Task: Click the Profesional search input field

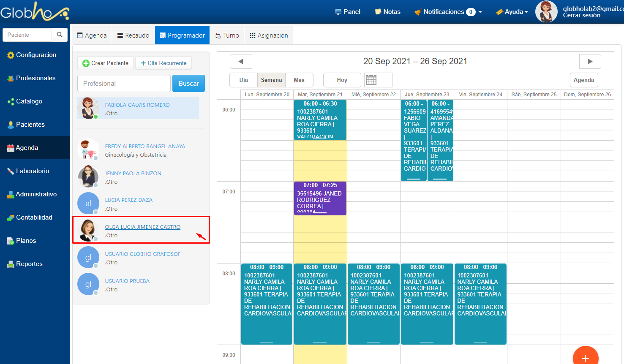Action: (x=124, y=84)
